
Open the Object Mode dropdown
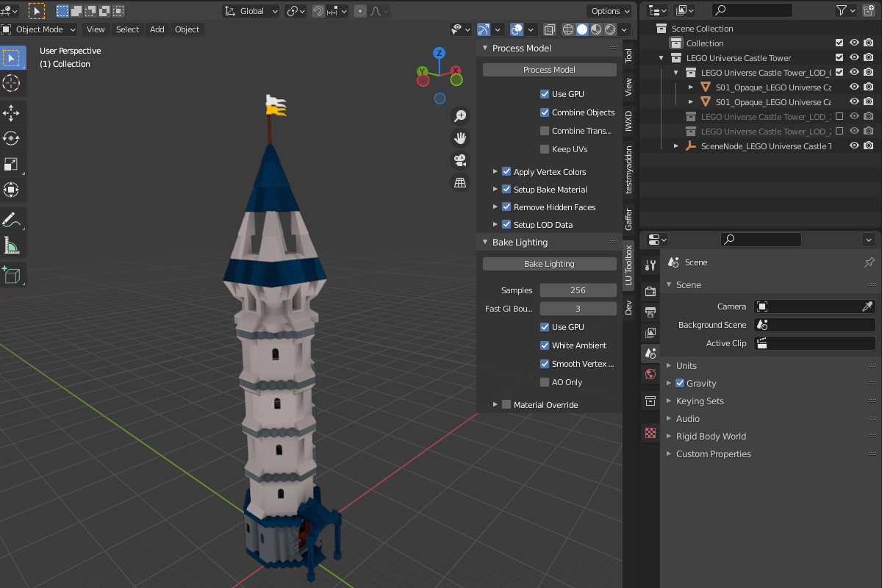(40, 29)
